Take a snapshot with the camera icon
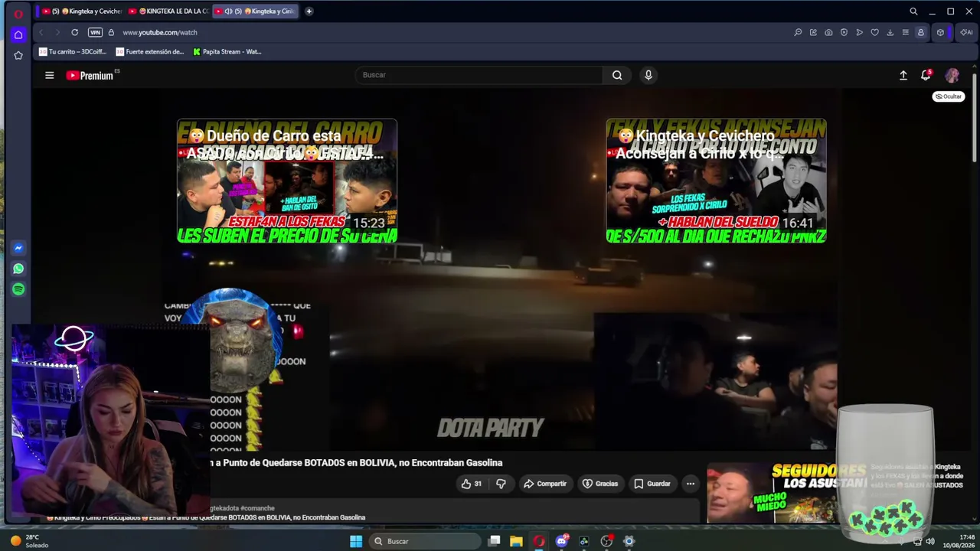Viewport: 980px width, 551px height. 828,32
